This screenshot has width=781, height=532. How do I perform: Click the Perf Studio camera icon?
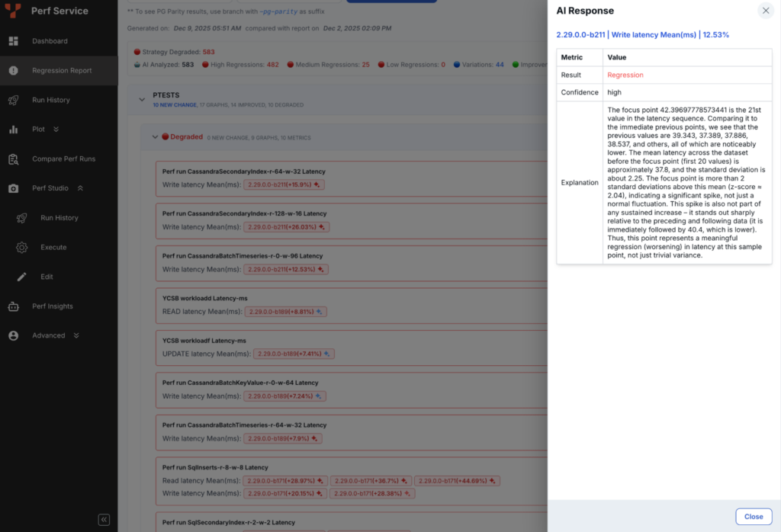13,188
